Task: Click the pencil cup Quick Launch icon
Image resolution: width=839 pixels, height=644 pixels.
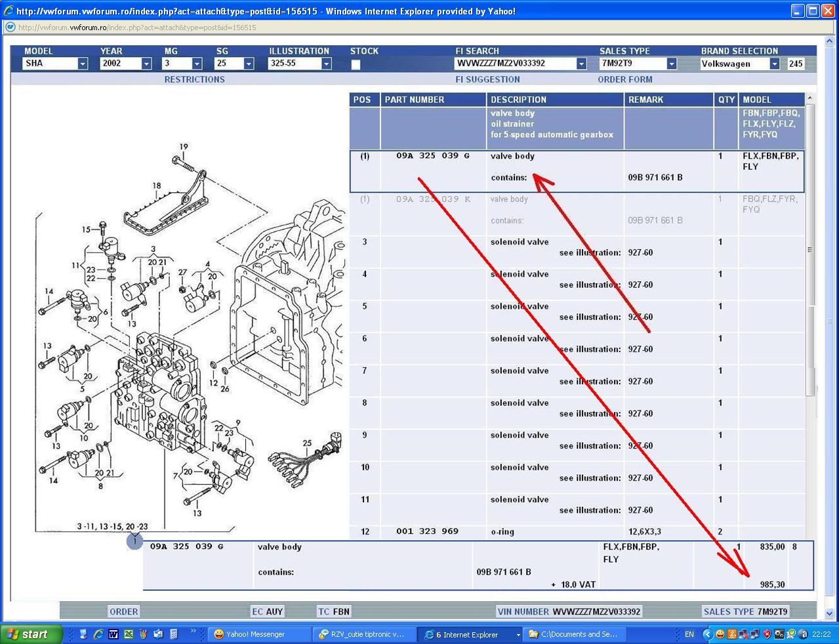Action: pos(144,634)
